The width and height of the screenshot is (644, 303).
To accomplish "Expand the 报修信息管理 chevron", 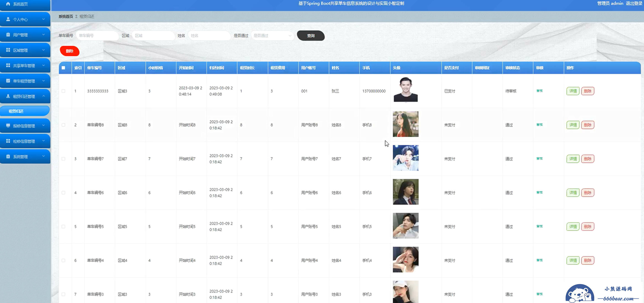I will coord(44,126).
